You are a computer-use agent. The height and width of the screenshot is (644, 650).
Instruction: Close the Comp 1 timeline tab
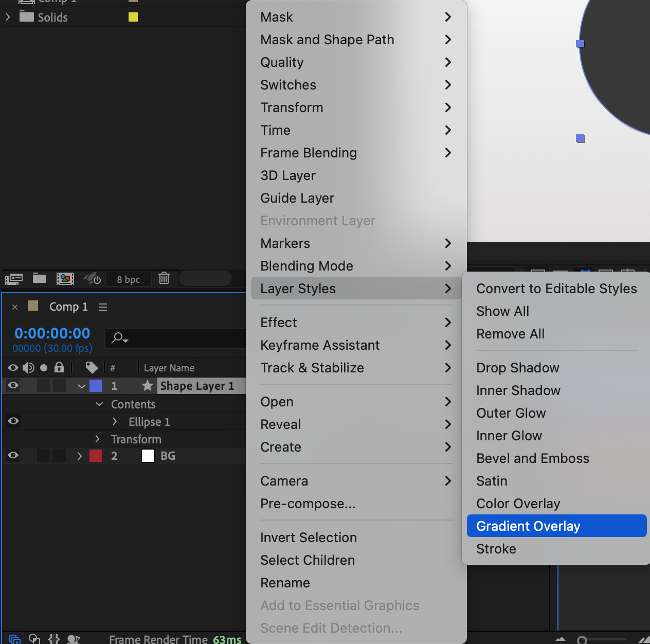[15, 307]
